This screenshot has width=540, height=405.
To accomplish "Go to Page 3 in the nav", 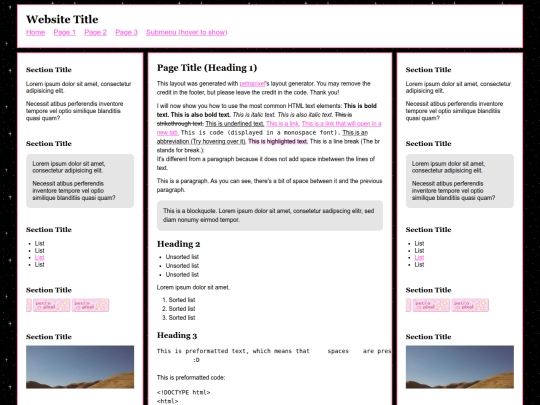I will point(126,32).
